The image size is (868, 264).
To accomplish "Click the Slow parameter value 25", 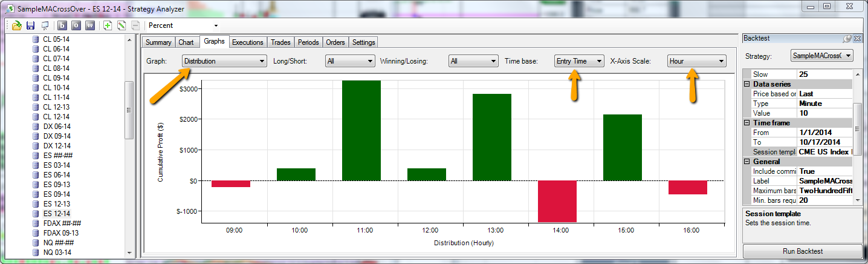I will click(x=825, y=74).
